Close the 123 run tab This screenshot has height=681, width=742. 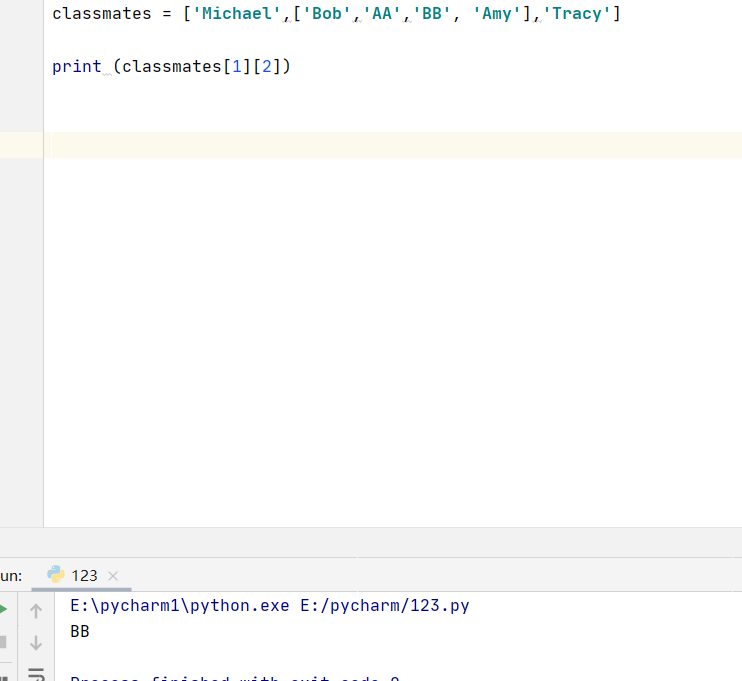click(x=113, y=576)
